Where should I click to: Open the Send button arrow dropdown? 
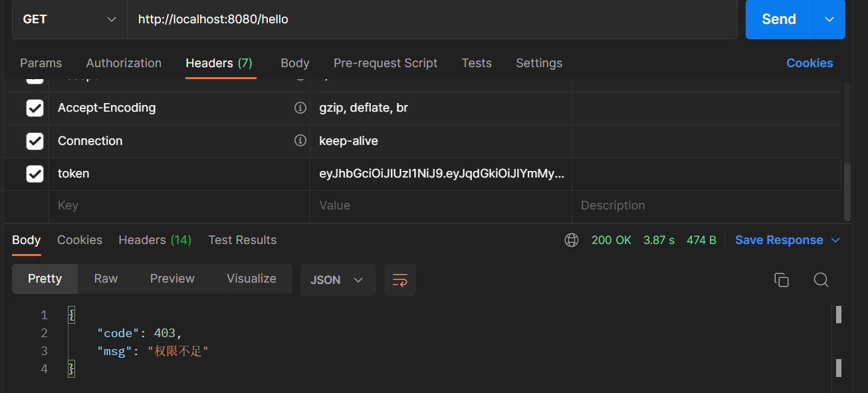tap(829, 19)
